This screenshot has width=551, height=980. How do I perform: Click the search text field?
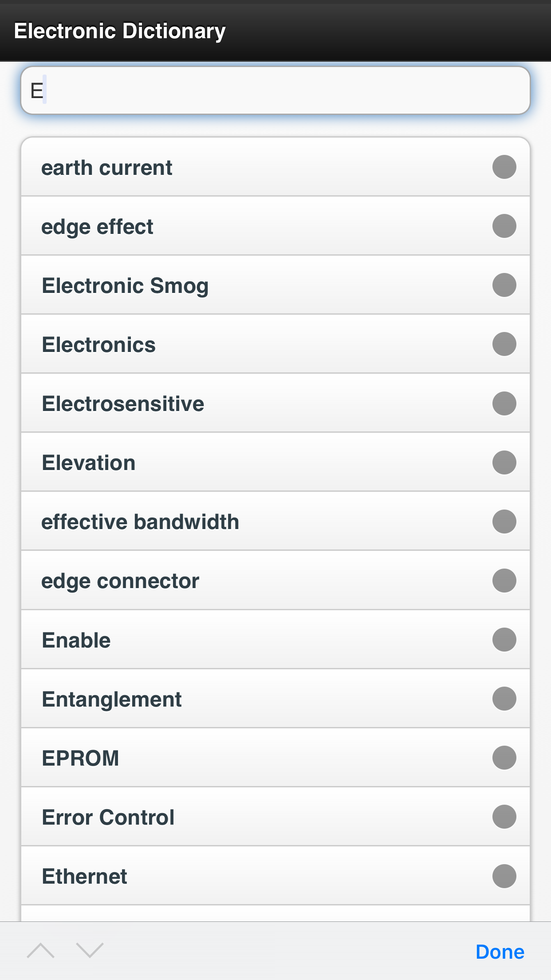(275, 90)
